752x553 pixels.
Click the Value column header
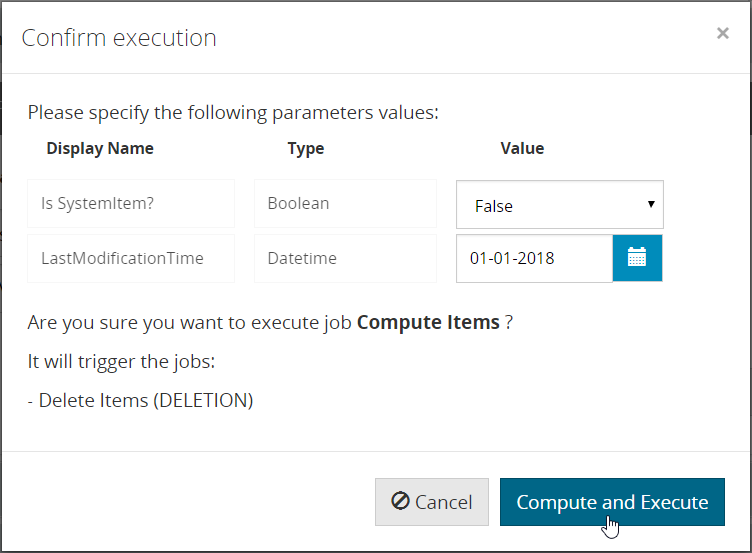tap(522, 148)
